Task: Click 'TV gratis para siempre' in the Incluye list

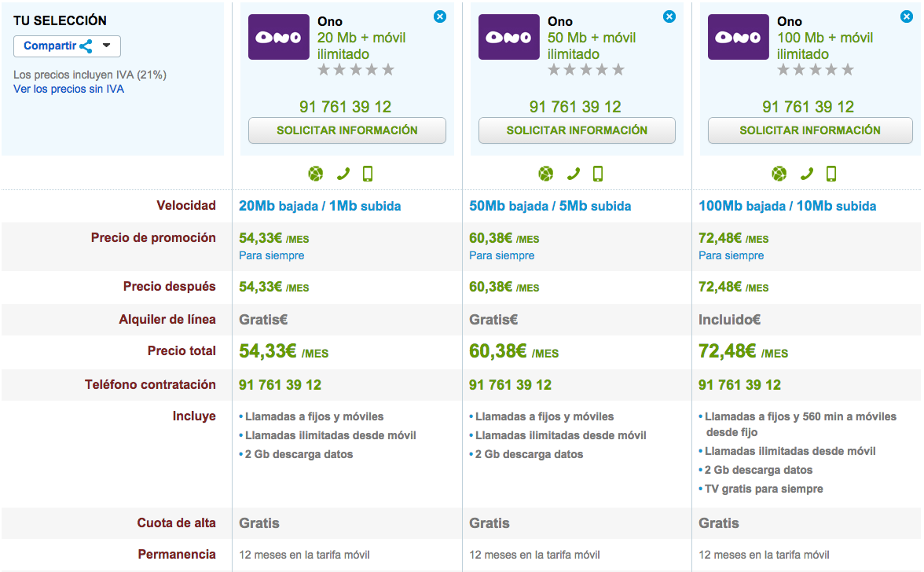Action: [x=764, y=489]
